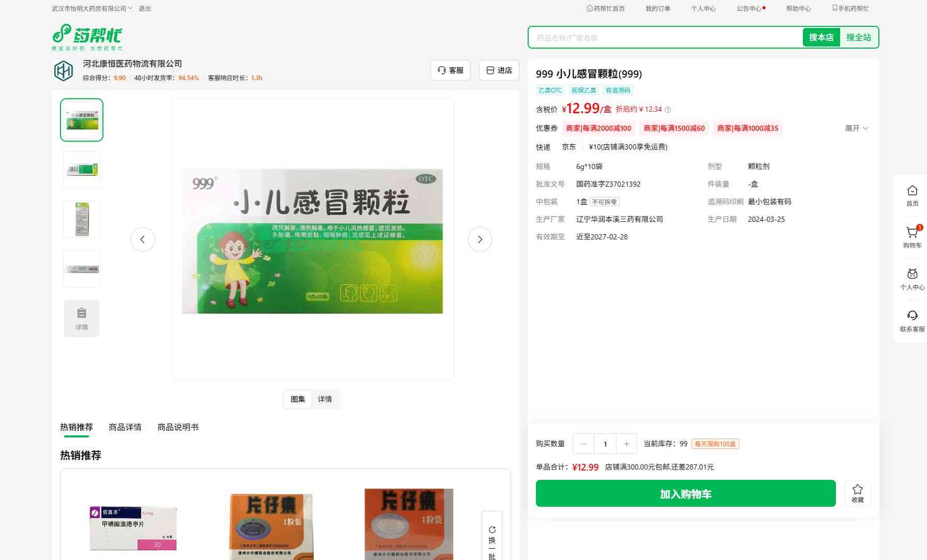This screenshot has width=927, height=560.
Task: Expand the coupon list with 展开
Action: point(856,128)
